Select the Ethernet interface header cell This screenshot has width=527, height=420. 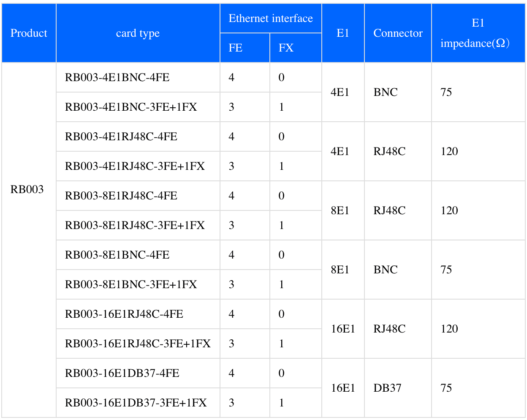(x=271, y=18)
